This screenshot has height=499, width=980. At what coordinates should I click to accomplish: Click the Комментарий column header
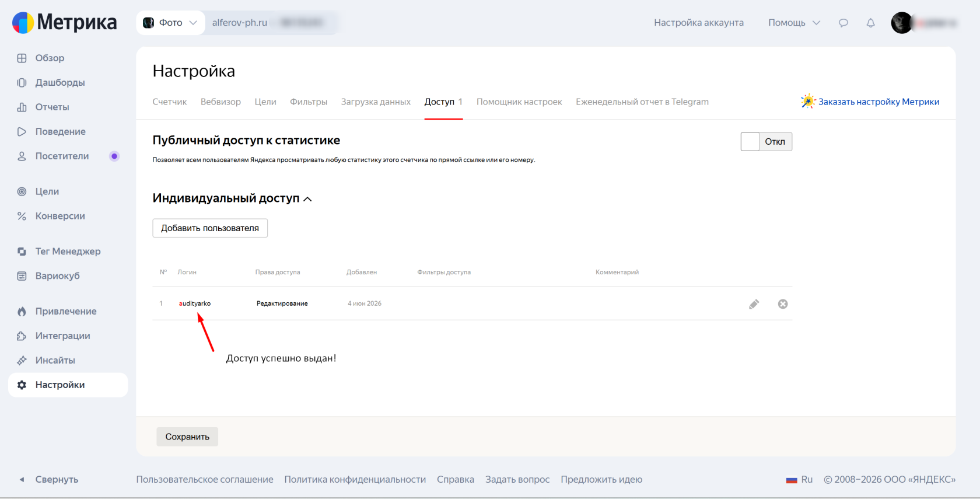click(617, 272)
